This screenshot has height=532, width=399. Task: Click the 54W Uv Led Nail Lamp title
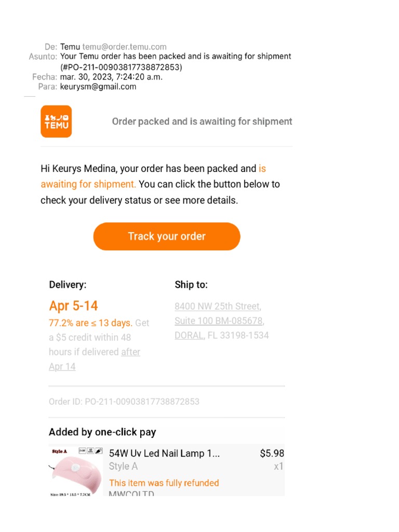click(164, 454)
